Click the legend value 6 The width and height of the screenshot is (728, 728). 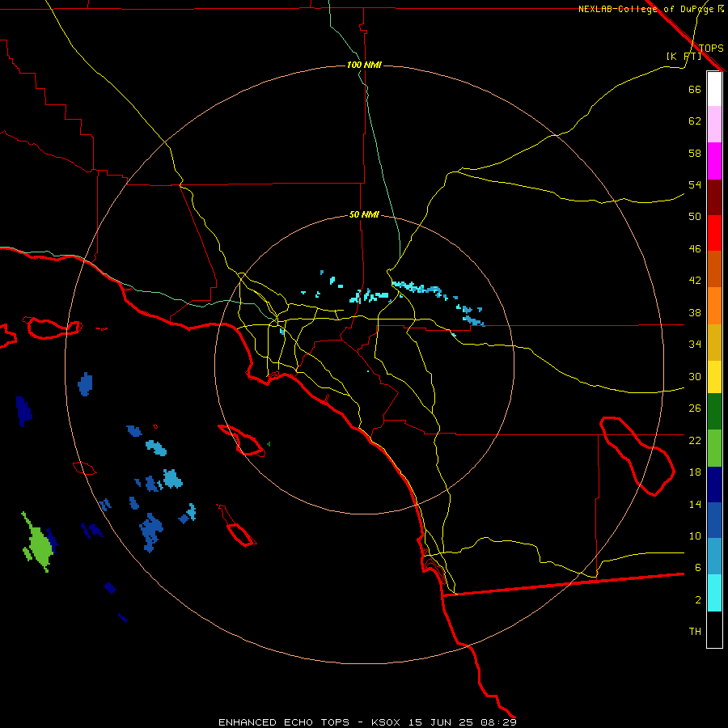697,568
